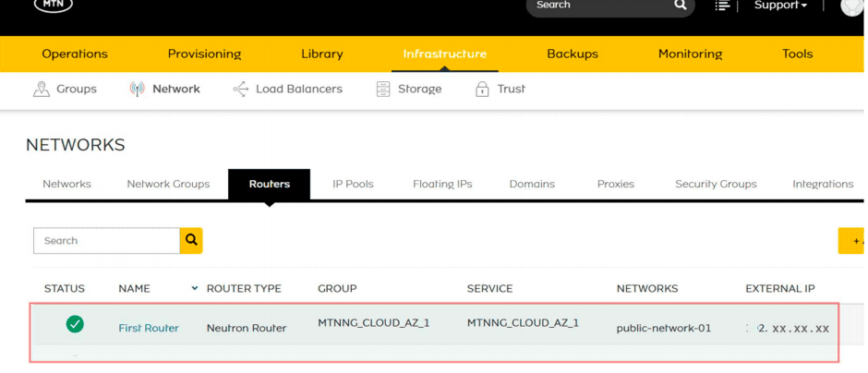The width and height of the screenshot is (868, 373).
Task: Click the public-network-01 cell
Action: click(664, 328)
